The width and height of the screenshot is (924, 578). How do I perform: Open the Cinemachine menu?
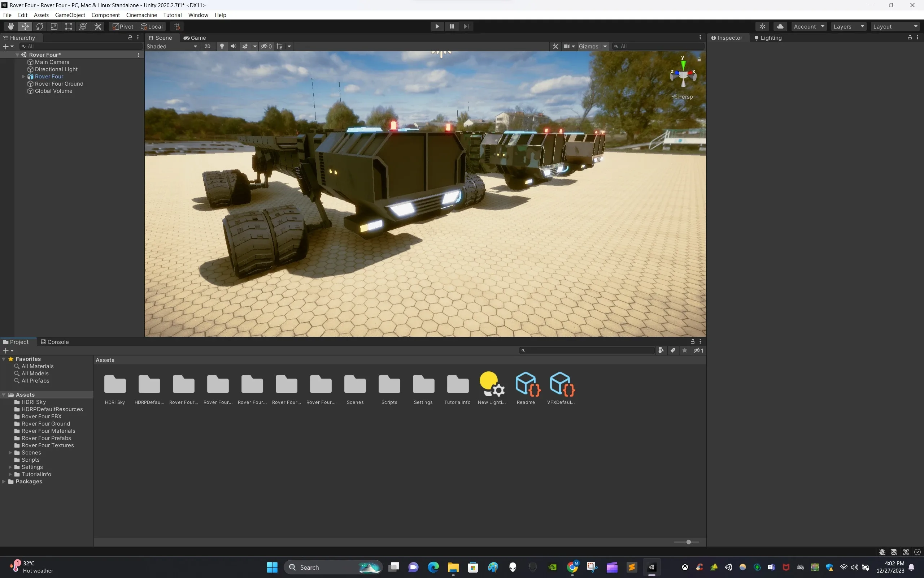141,15
